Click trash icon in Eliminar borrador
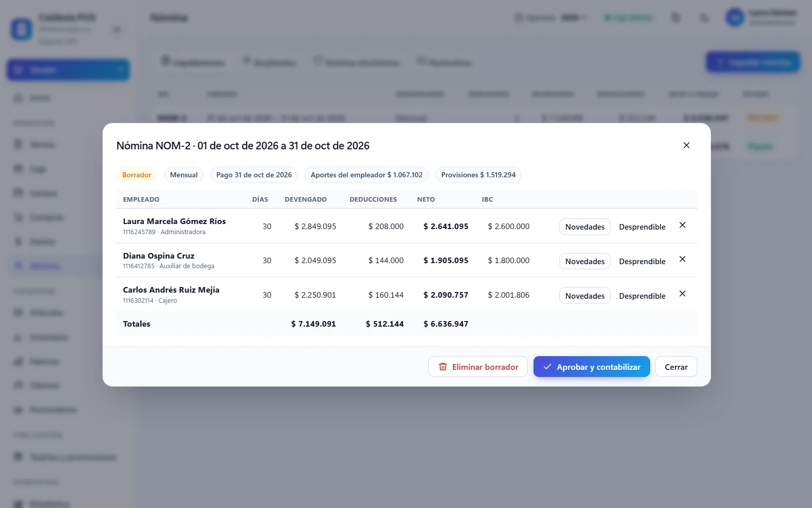 point(443,367)
